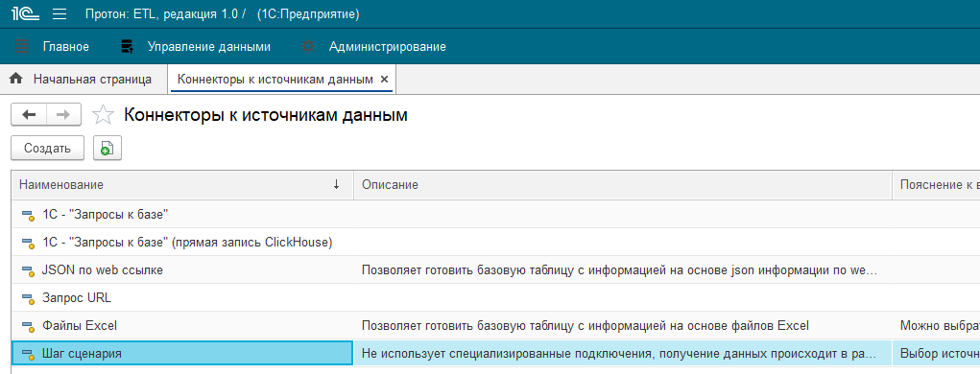Click the gear icon beside Администрирование
980x374 pixels.
click(x=308, y=47)
